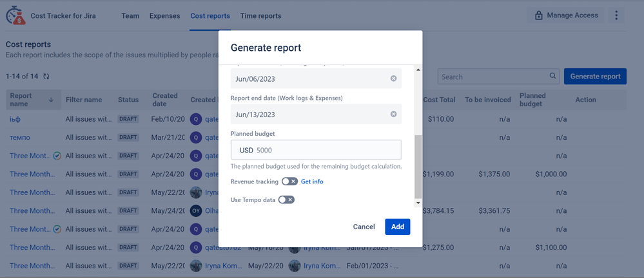Open the three-dot more options menu
This screenshot has width=644, height=278.
616,15
